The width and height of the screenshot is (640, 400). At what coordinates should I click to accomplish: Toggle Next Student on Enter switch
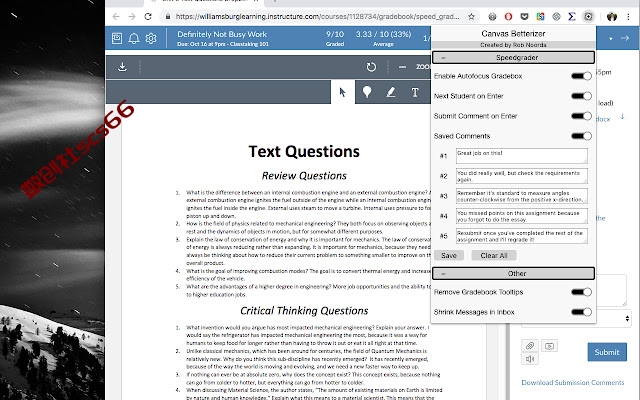pos(581,96)
